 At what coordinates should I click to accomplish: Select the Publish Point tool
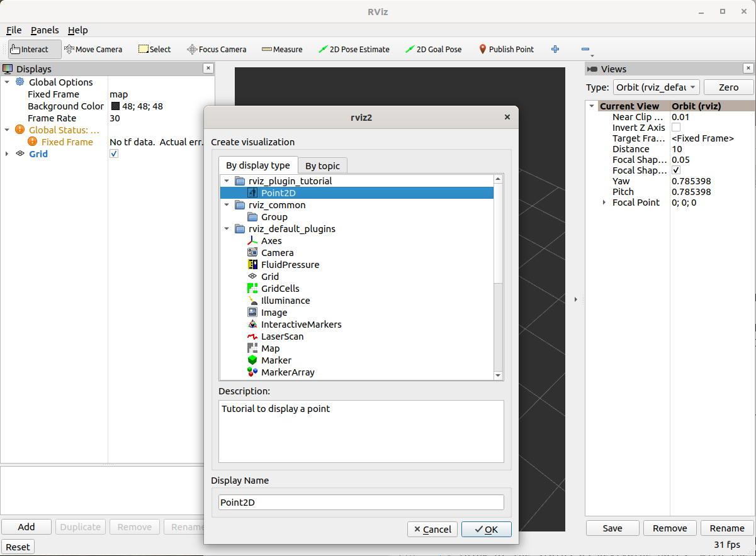point(506,49)
